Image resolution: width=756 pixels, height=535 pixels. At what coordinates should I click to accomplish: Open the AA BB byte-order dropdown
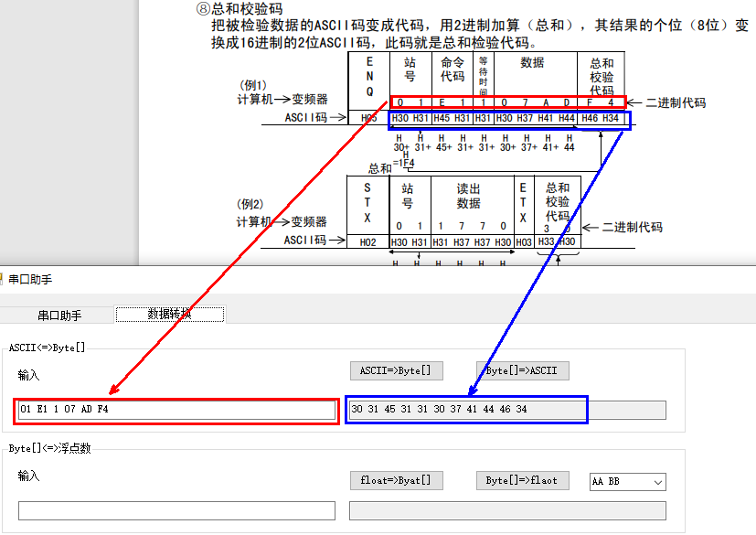coord(627,481)
